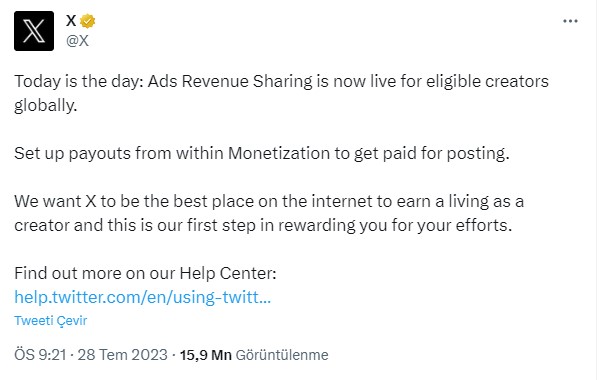Image resolution: width=600 pixels, height=380 pixels.
Task: Click the ÖS 9:21 timestamp
Action: point(40,355)
